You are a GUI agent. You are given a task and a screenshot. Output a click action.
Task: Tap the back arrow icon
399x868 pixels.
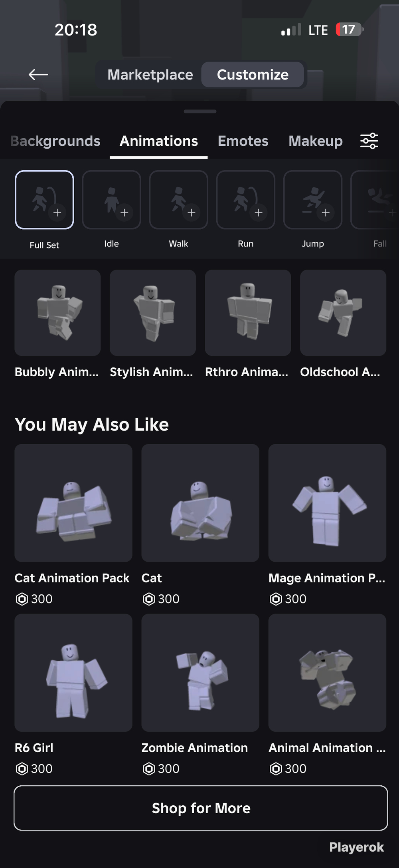pos(38,74)
